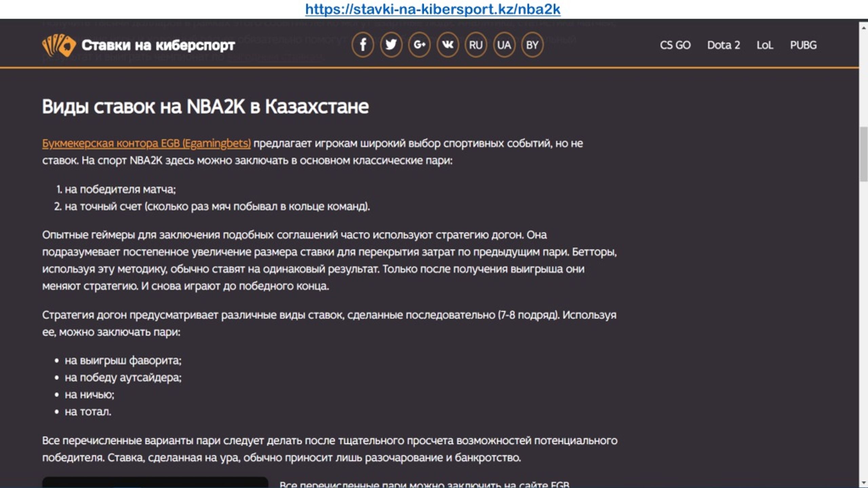Image resolution: width=868 pixels, height=488 pixels.
Task: Share via the Google Plus icon
Action: point(419,45)
